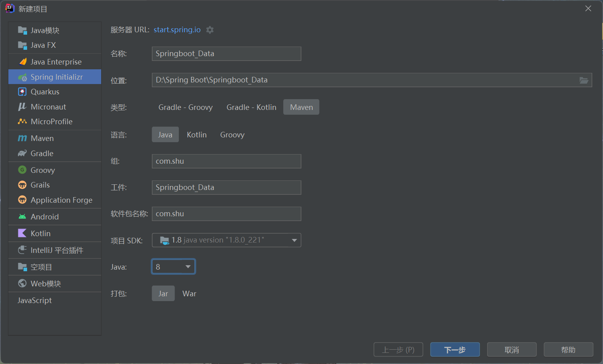Viewport: 603px width, 364px height.
Task: Click the 组 field containing com.shu
Action: click(226, 161)
